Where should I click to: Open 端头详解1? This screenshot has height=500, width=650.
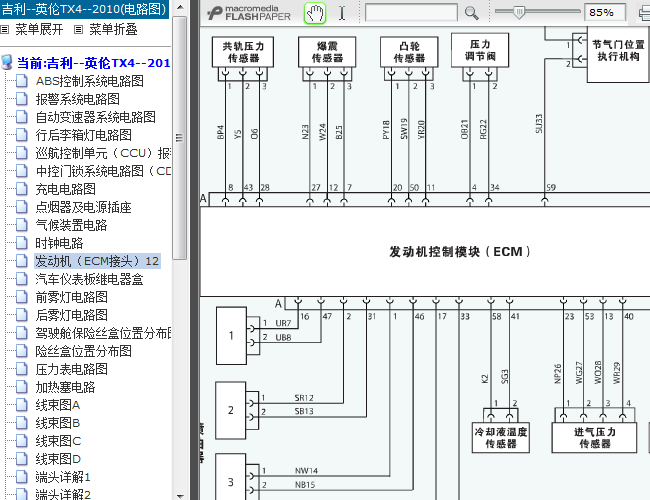coord(63,477)
